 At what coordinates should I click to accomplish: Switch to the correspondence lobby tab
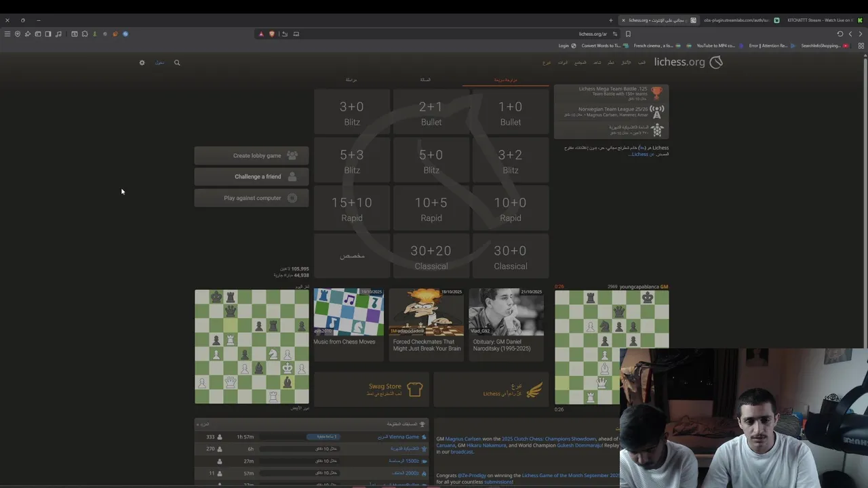351,80
